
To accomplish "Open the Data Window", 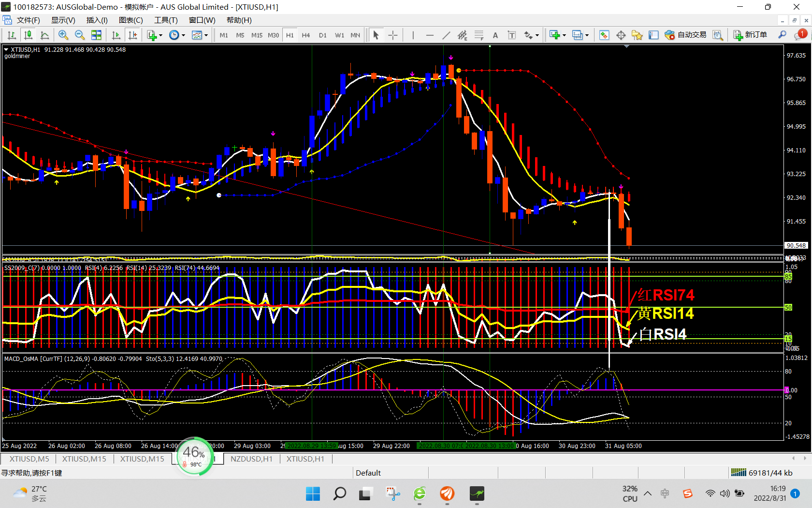I will [621, 35].
